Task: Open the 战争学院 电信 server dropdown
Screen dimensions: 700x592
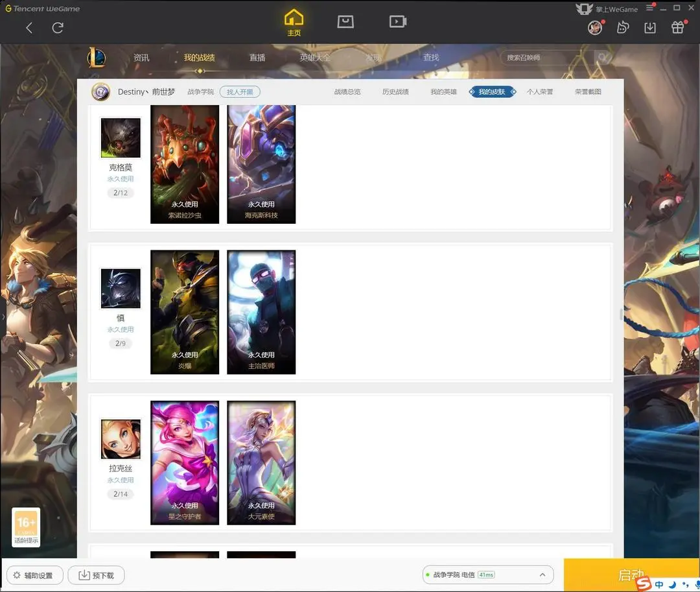Action: (x=488, y=574)
